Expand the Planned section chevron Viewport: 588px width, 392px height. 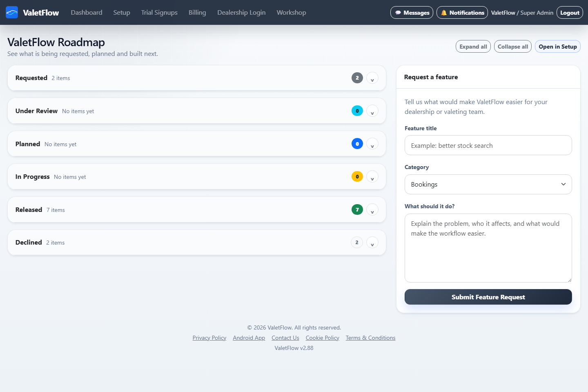coord(372,144)
